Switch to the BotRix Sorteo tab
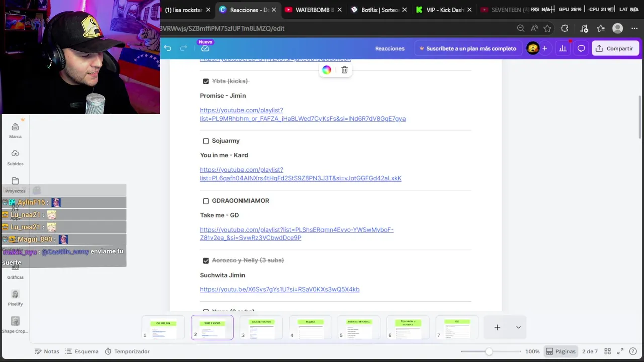Viewport: 644px width, 362px height. [379, 10]
